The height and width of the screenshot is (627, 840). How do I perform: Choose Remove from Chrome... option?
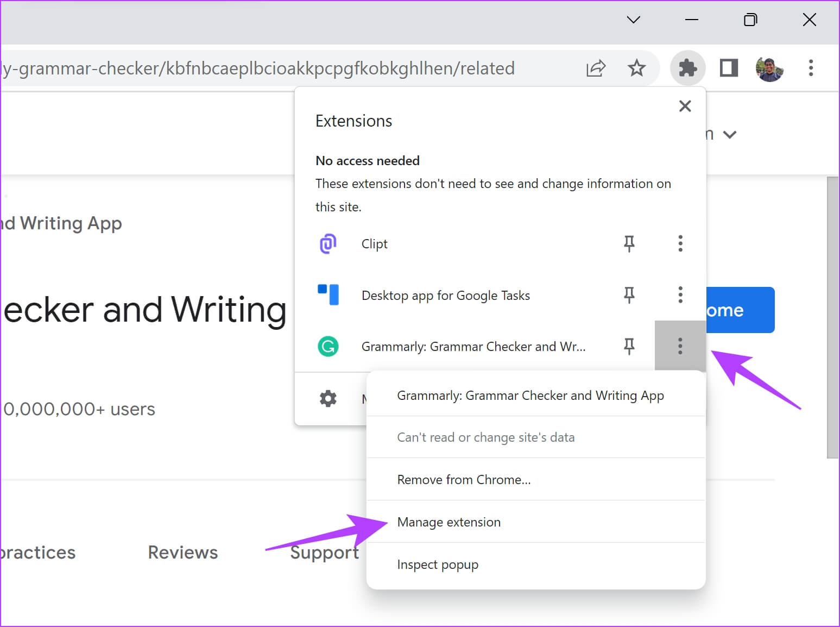(535, 480)
